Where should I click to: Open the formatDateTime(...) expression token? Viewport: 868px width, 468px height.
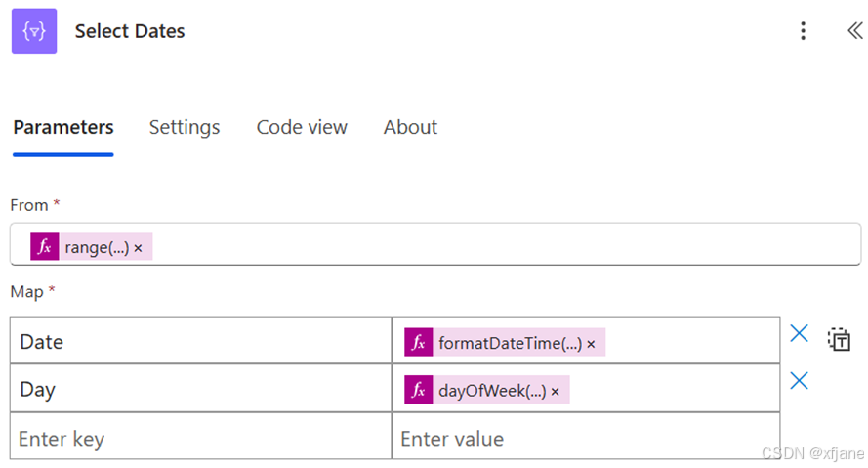[x=509, y=343]
